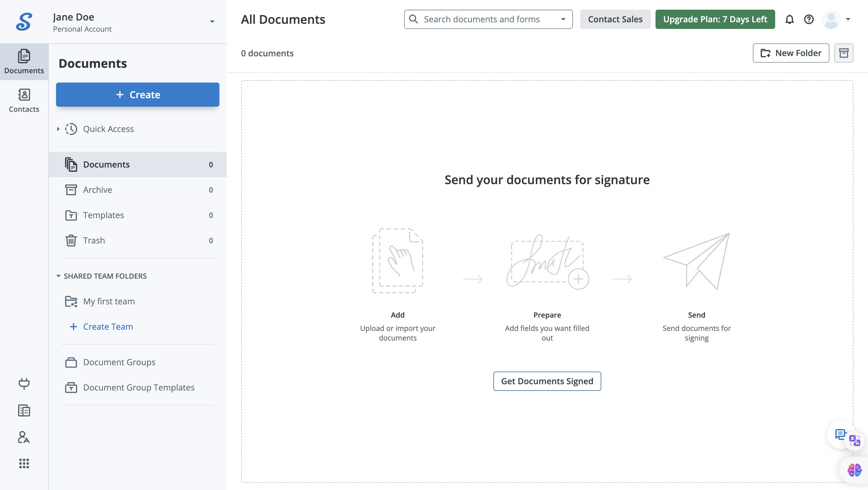The height and width of the screenshot is (490, 868).
Task: Open the search filter dropdown arrow
Action: tap(563, 19)
